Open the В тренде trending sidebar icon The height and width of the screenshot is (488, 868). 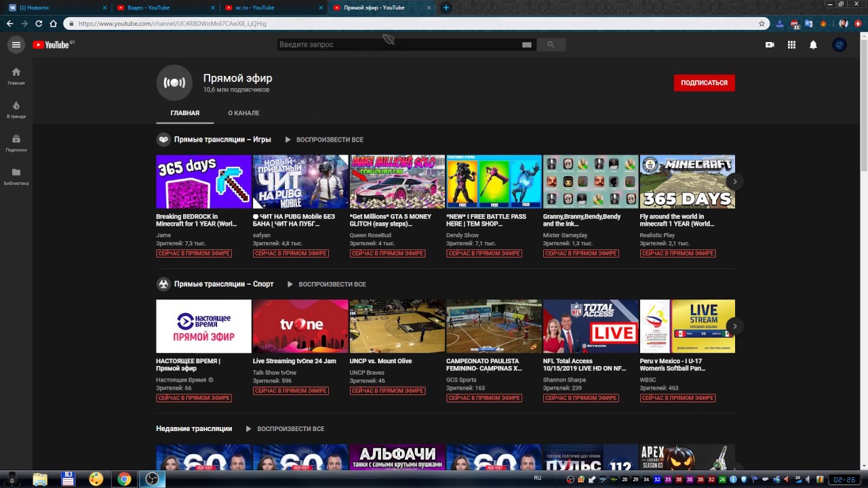tap(16, 110)
